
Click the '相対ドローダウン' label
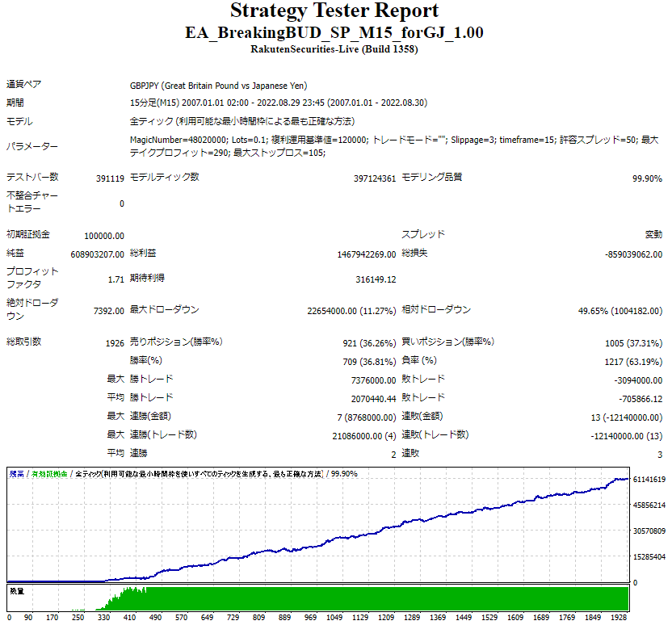coord(436,309)
